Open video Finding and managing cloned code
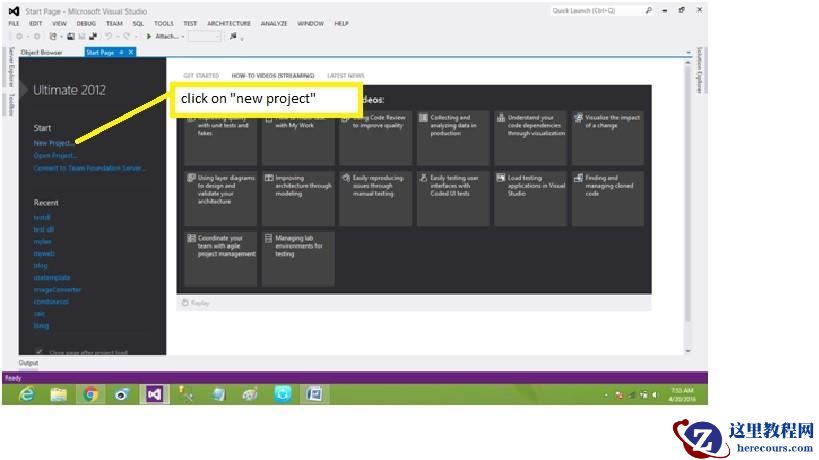Screen dimensions: 819x460 (607, 198)
